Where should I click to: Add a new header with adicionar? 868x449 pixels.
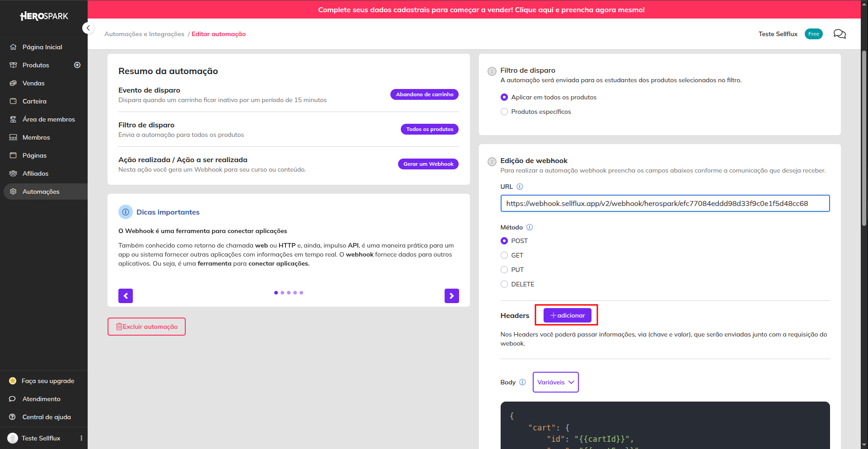[567, 315]
